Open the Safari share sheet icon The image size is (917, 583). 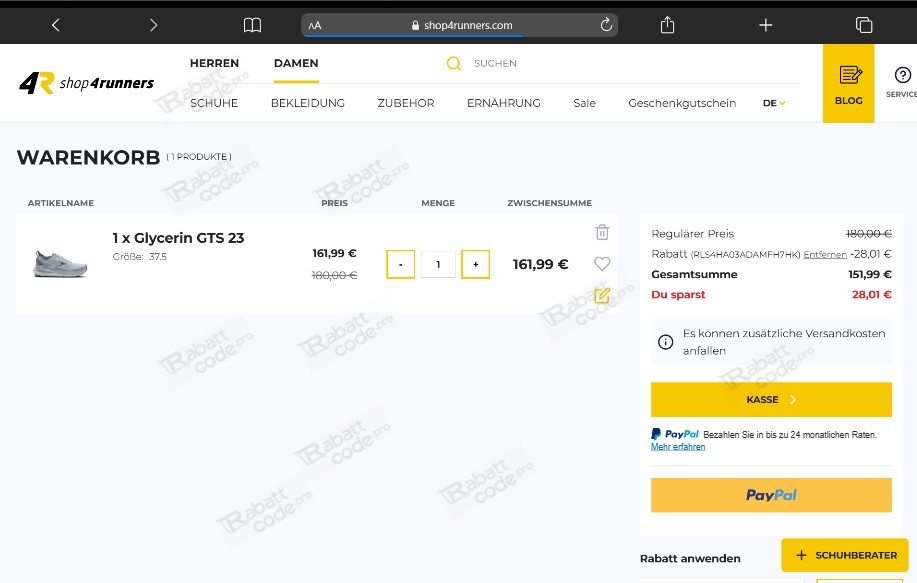(667, 25)
